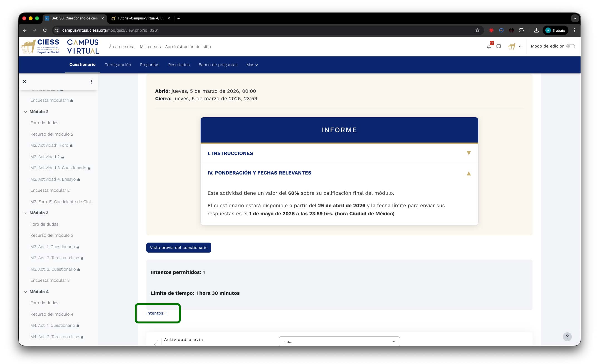Toggle the Modo de edición switch
The width and height of the screenshot is (606, 364).
[570, 46]
